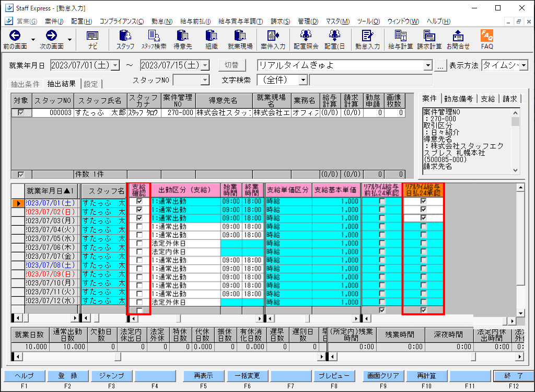535x392 pixels.
Task: Open the 表示方法 display method dropdown
Action: pyautogui.click(x=524, y=65)
